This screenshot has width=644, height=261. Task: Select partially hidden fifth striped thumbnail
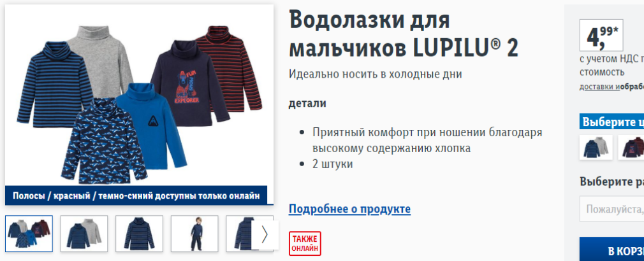click(x=239, y=234)
